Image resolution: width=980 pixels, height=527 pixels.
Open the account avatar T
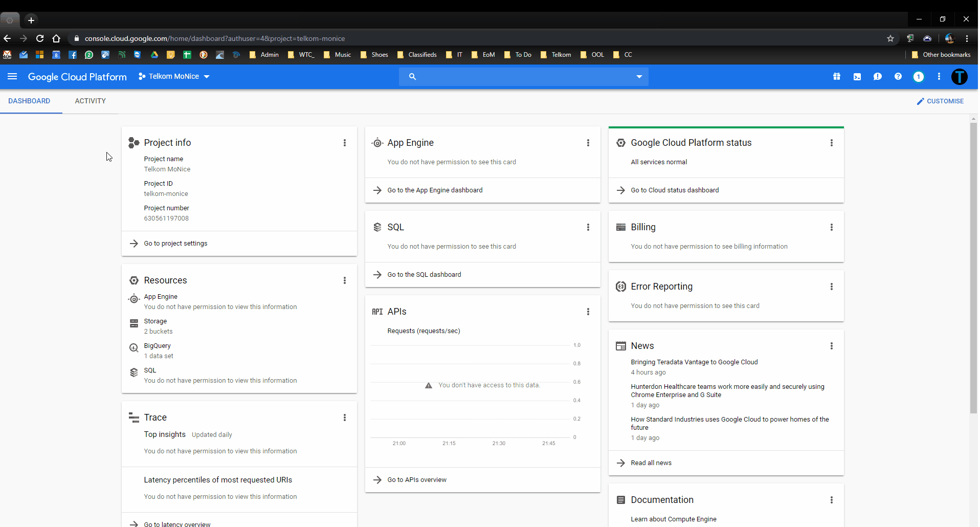click(960, 77)
